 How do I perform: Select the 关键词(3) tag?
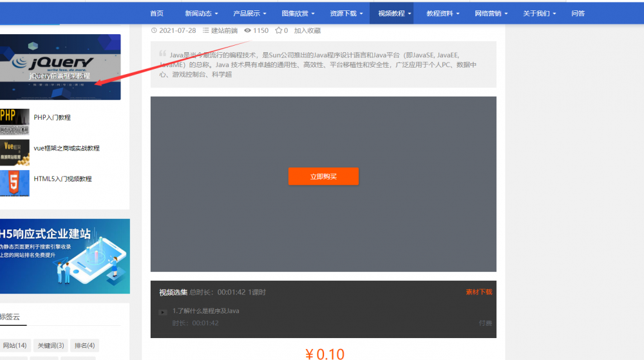(51, 346)
